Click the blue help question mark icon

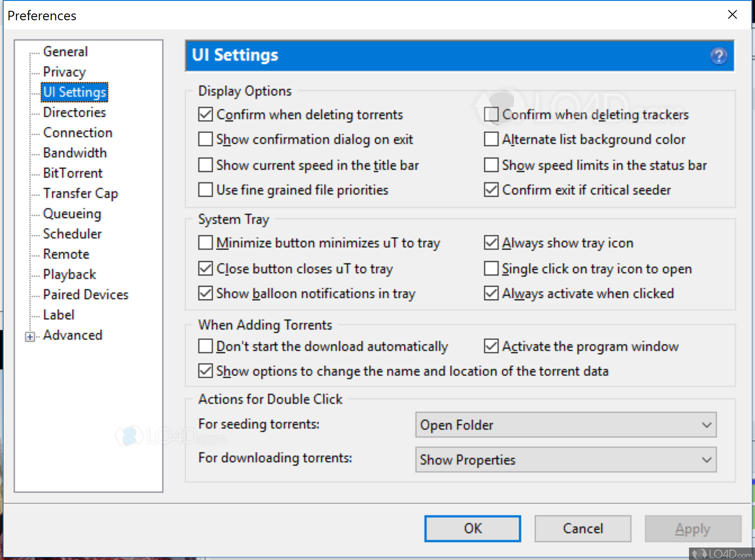718,56
